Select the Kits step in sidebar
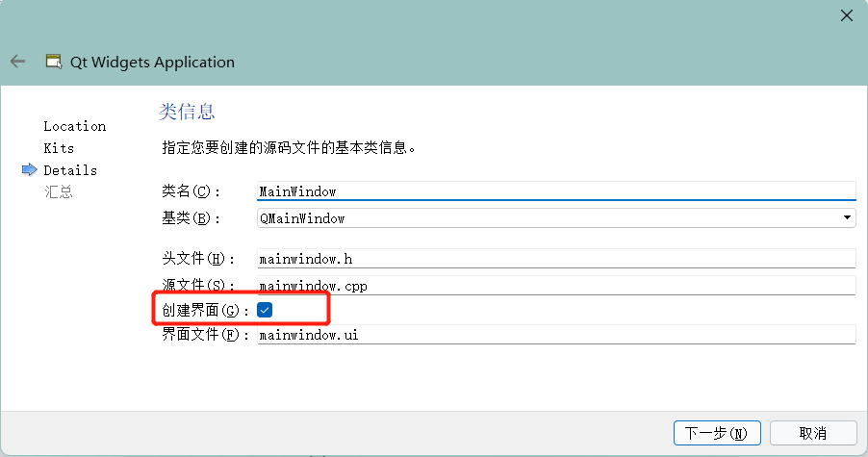 (x=59, y=148)
